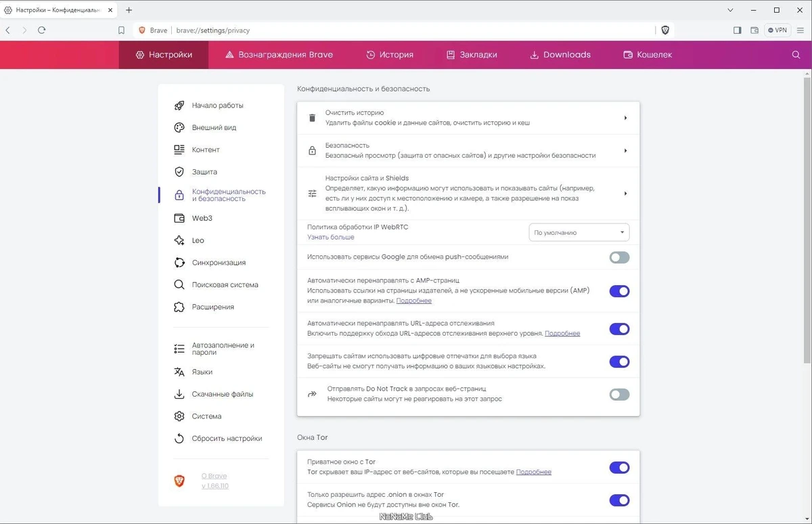Click Подробнее link in tracking URL setting

(562, 333)
